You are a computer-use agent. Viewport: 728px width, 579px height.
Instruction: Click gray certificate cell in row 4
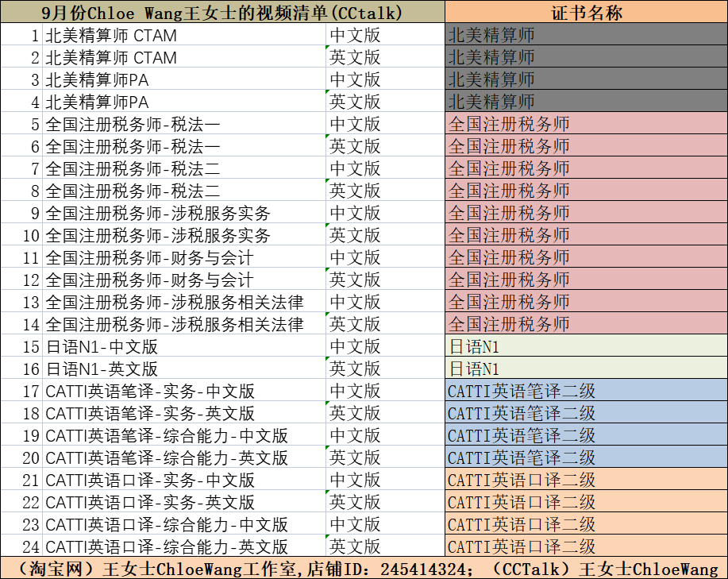coord(586,102)
